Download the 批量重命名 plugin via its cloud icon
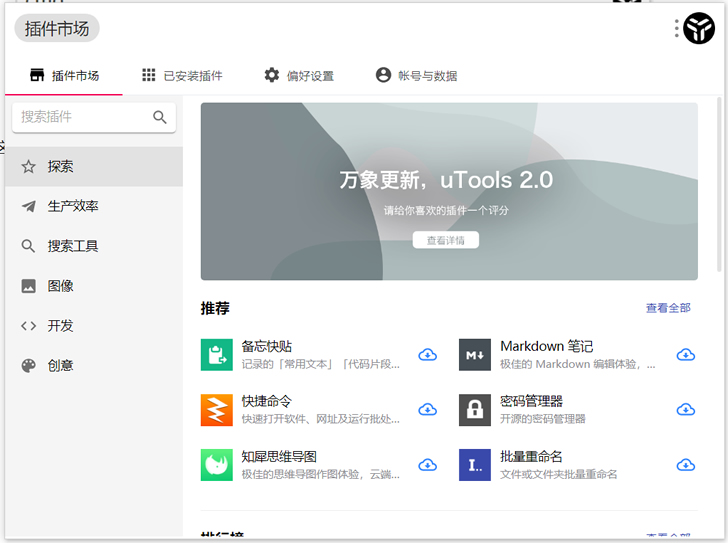Viewport: 728px width, 543px height. click(x=685, y=465)
